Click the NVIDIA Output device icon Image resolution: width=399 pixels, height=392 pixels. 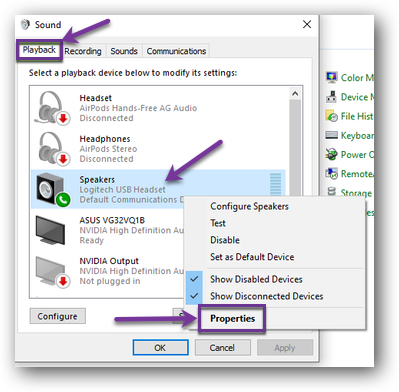point(52,271)
